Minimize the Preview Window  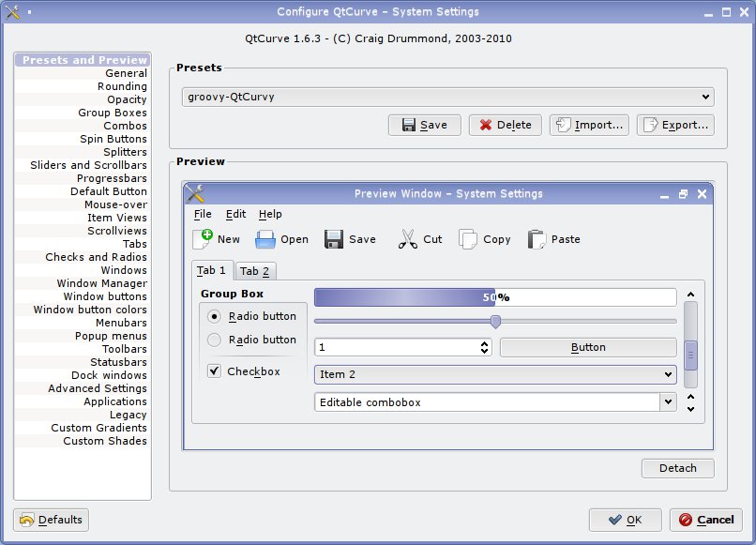pos(664,195)
